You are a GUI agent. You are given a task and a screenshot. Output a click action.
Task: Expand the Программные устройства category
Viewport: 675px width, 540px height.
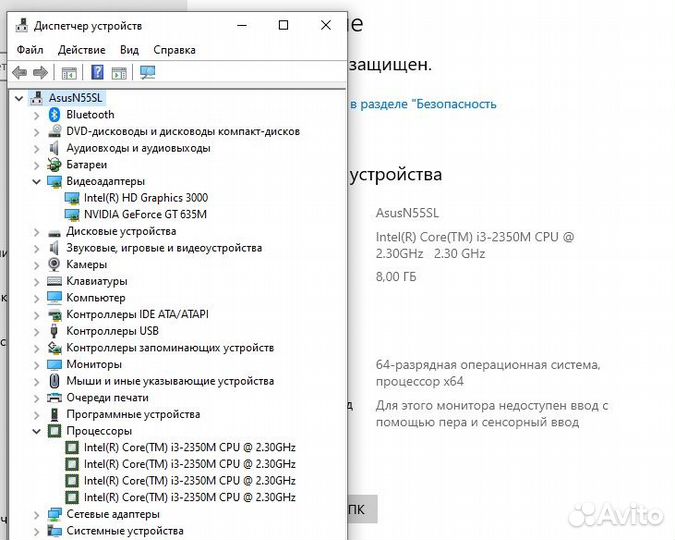[37, 415]
